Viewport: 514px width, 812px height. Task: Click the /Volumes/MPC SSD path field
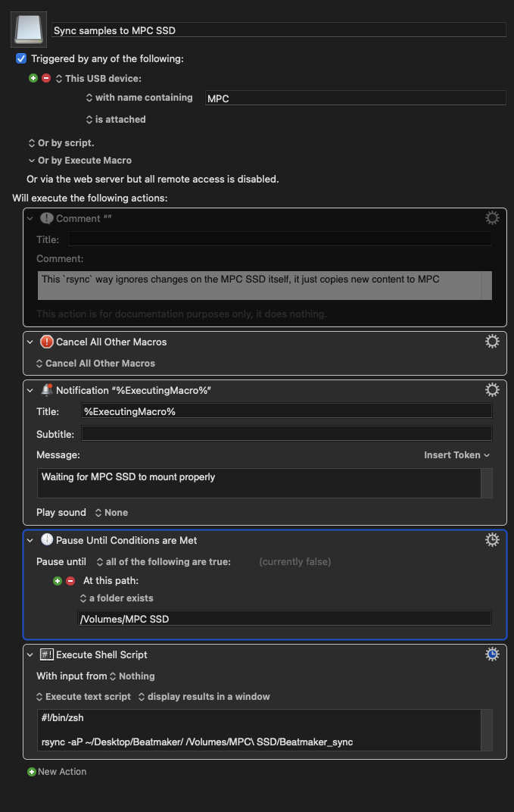[284, 618]
